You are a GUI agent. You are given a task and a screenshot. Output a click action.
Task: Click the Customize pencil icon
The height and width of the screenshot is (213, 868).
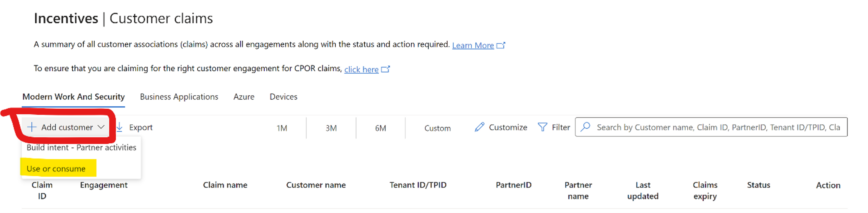[479, 127]
